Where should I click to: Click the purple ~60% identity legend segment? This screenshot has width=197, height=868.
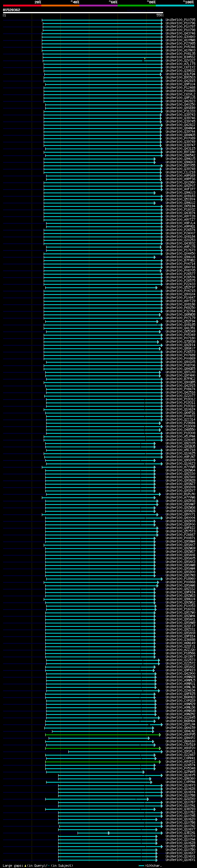coord(99,6)
